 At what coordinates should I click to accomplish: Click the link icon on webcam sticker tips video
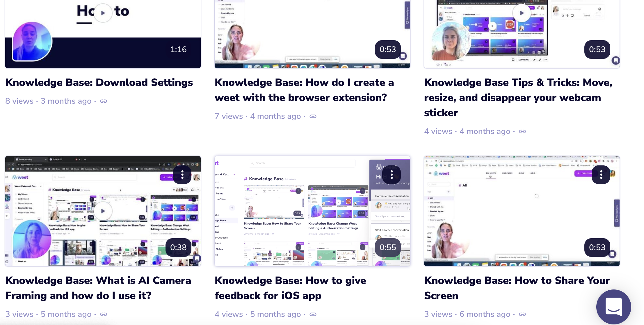523,132
